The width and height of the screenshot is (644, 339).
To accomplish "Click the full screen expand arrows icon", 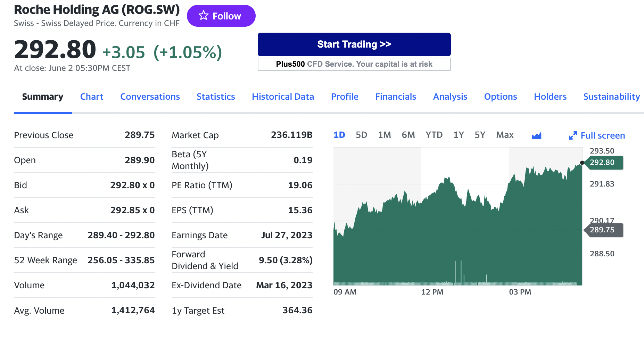I will tap(573, 136).
